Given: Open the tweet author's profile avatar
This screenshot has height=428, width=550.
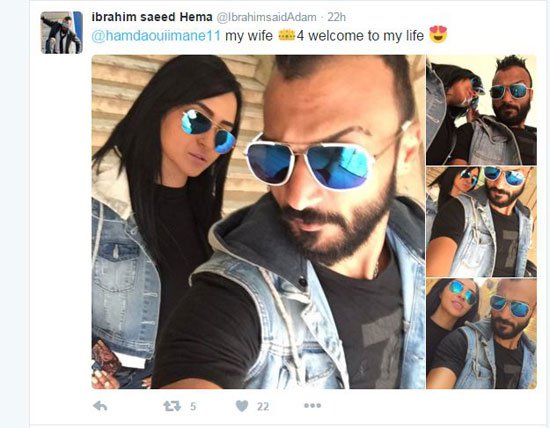Looking at the screenshot, I should click(x=62, y=33).
